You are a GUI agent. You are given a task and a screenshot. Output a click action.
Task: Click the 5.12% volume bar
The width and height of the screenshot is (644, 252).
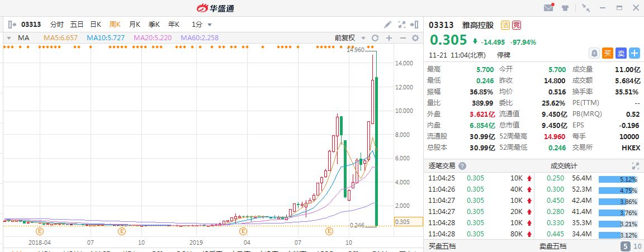tap(619, 179)
